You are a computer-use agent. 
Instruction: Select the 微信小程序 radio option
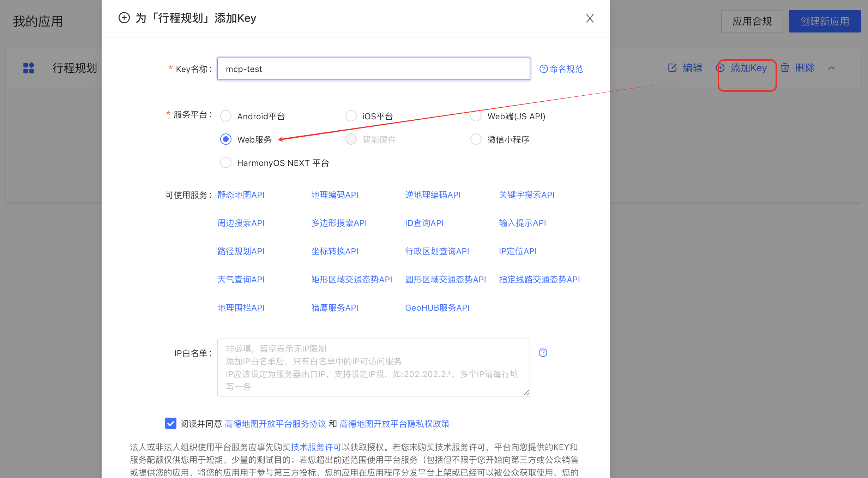click(476, 139)
